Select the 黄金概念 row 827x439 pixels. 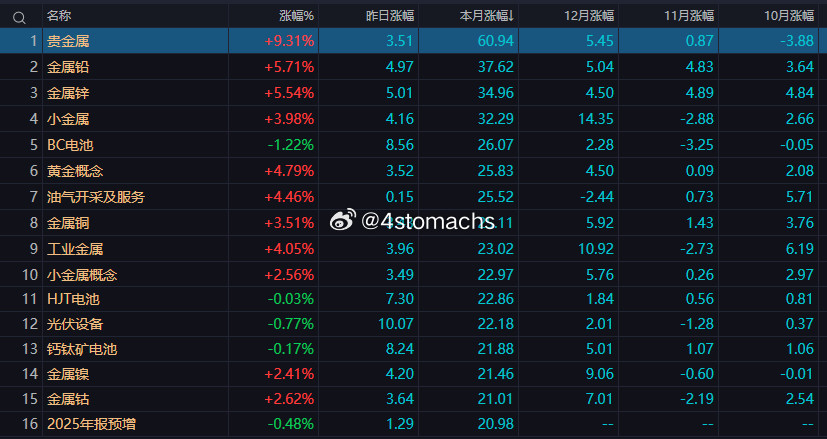(x=414, y=171)
